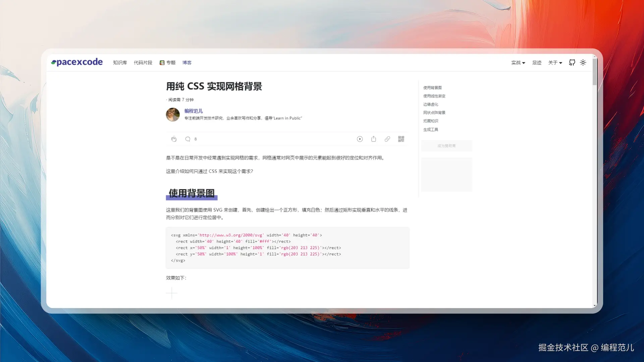Open the author profile 编程范儿

coord(194,111)
